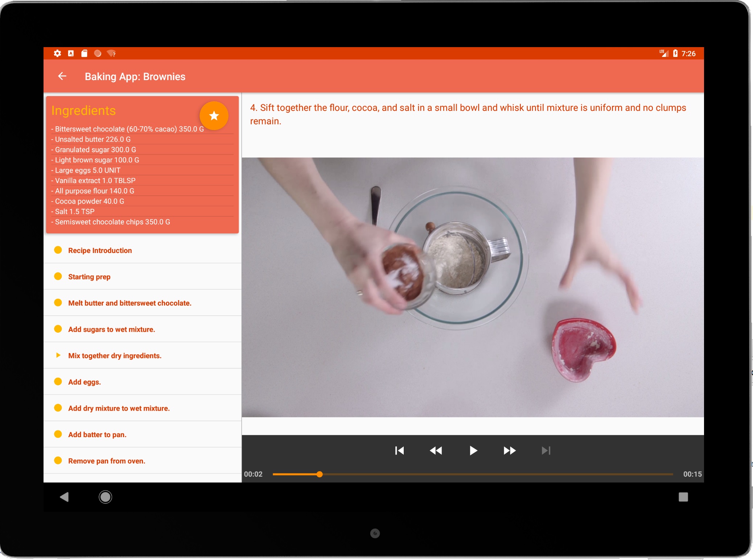Skip to the end of the video
This screenshot has height=560, width=753.
pos(546,451)
